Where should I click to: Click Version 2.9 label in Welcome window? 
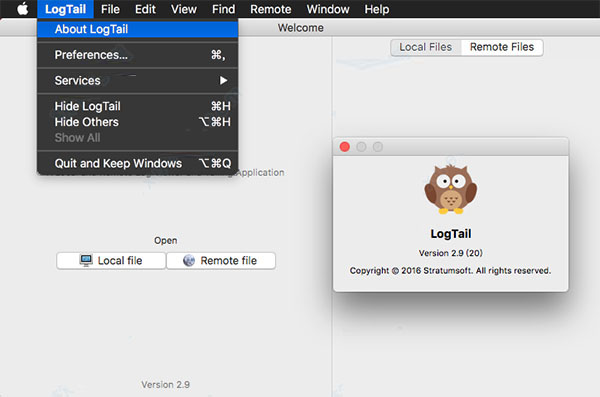pos(165,384)
